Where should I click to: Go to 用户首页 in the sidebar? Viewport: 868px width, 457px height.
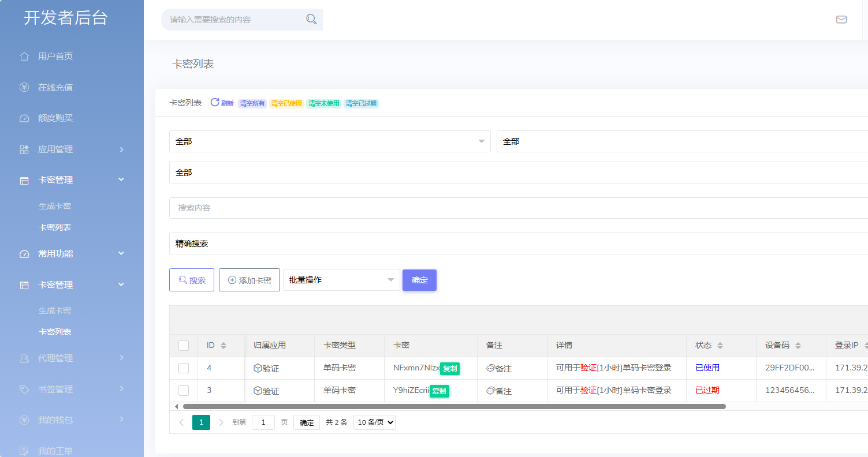point(55,57)
